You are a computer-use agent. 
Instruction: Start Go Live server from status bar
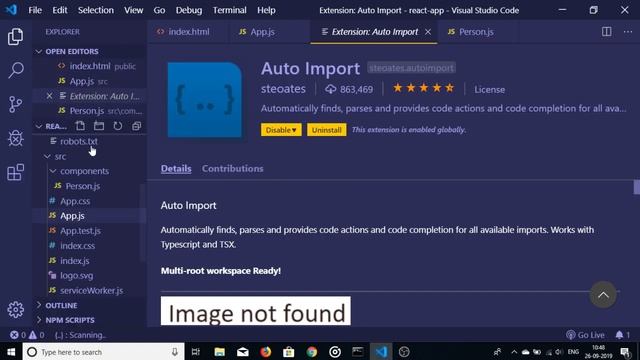(x=585, y=335)
